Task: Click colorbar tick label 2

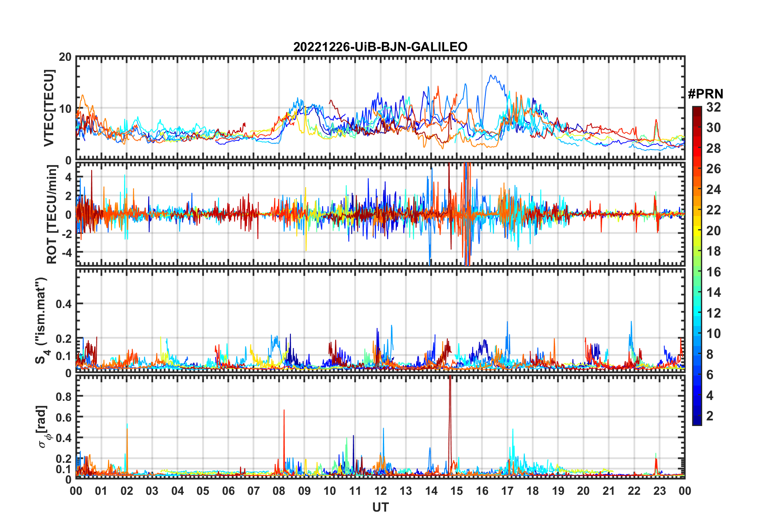Action: pos(710,416)
